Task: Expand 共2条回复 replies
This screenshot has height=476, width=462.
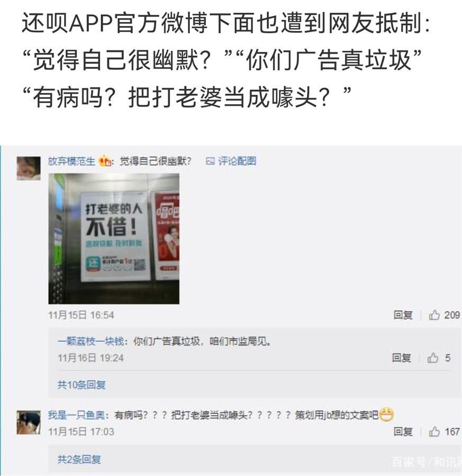Action: point(79,460)
